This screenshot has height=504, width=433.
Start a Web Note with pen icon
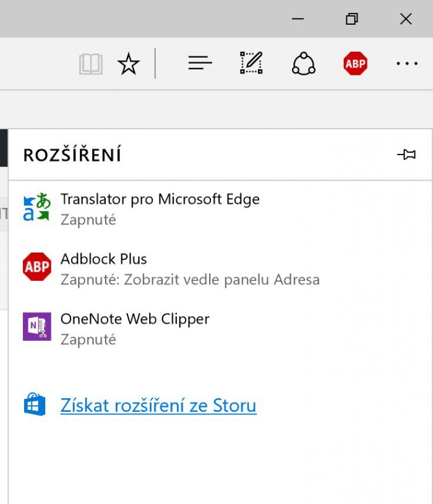[x=251, y=63]
